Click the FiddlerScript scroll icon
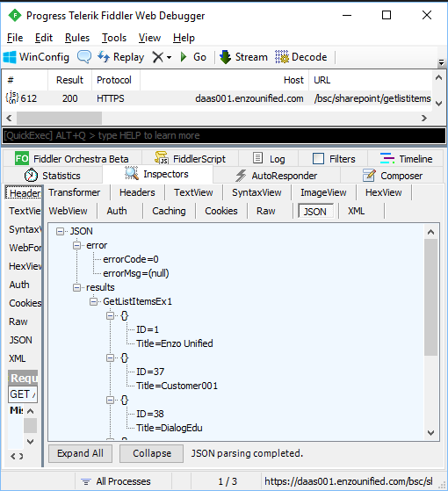Viewport: 448px width, 491px height. coord(162,158)
